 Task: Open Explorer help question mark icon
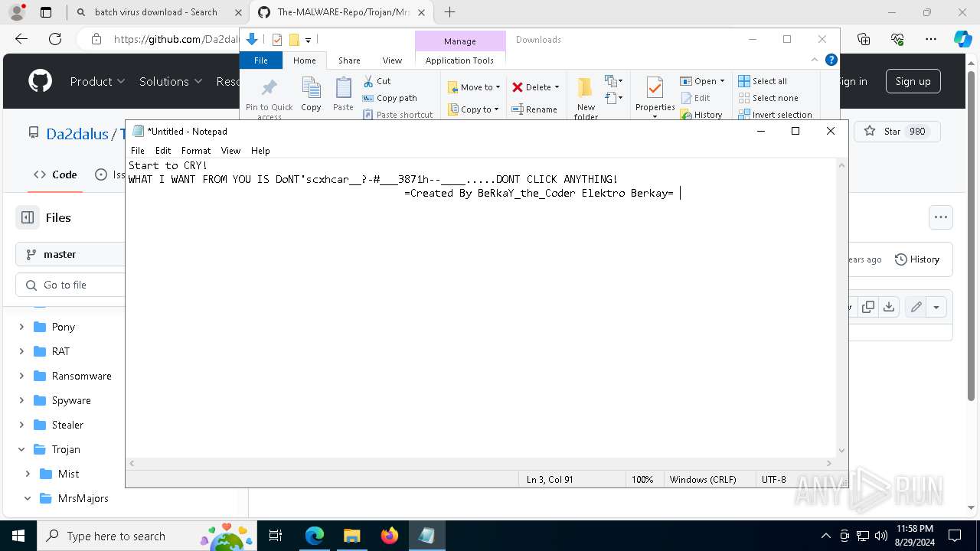(831, 60)
